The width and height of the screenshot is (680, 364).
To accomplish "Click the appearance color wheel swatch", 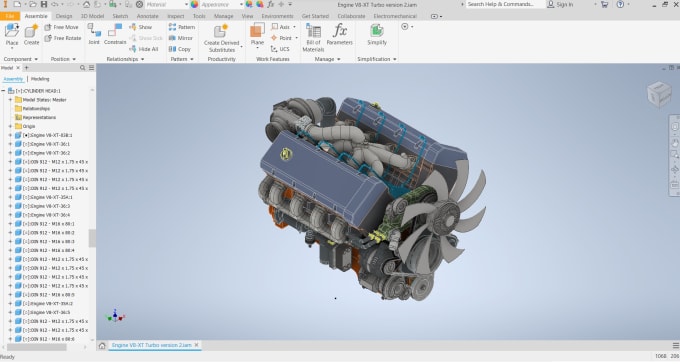I will click(194, 4).
